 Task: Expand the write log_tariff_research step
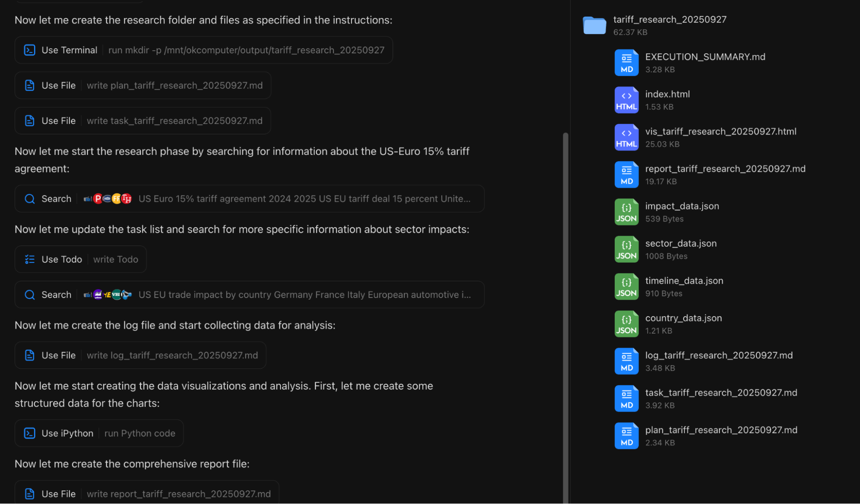172,355
